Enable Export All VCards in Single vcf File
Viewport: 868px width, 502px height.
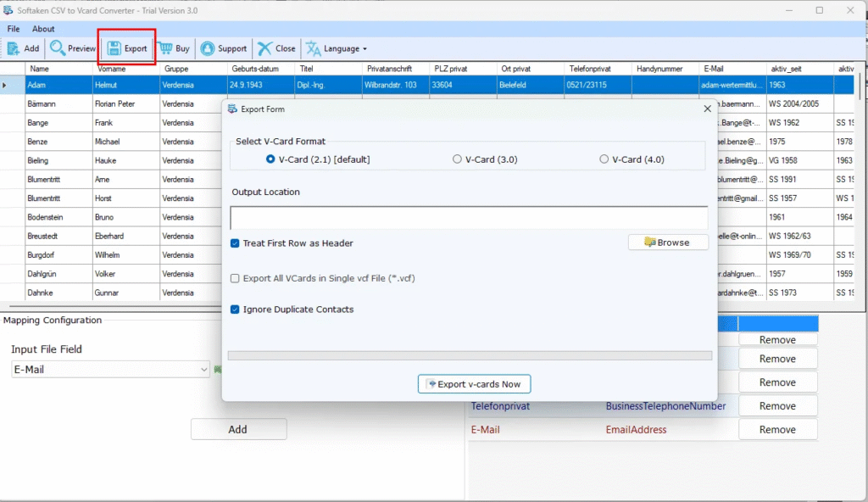coord(235,278)
